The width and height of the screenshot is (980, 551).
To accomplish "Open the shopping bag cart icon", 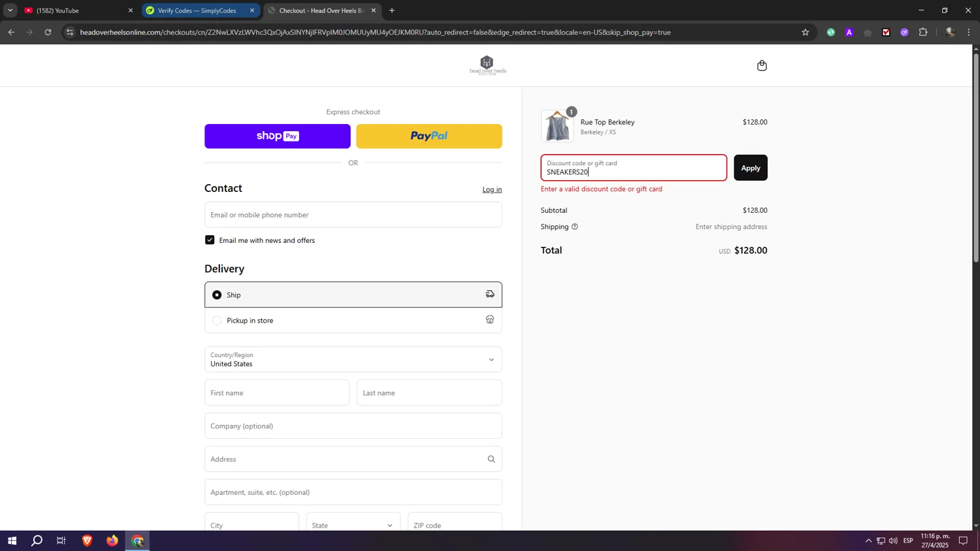I will pos(762,65).
